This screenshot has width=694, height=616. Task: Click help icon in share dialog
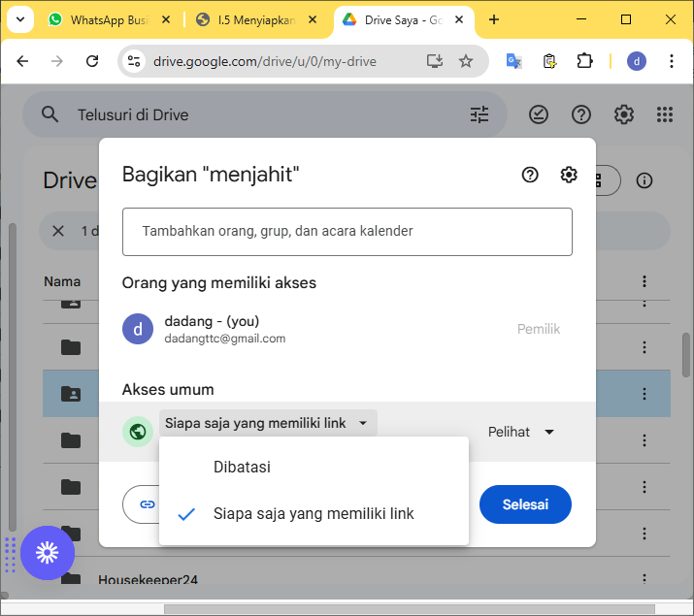click(x=530, y=175)
